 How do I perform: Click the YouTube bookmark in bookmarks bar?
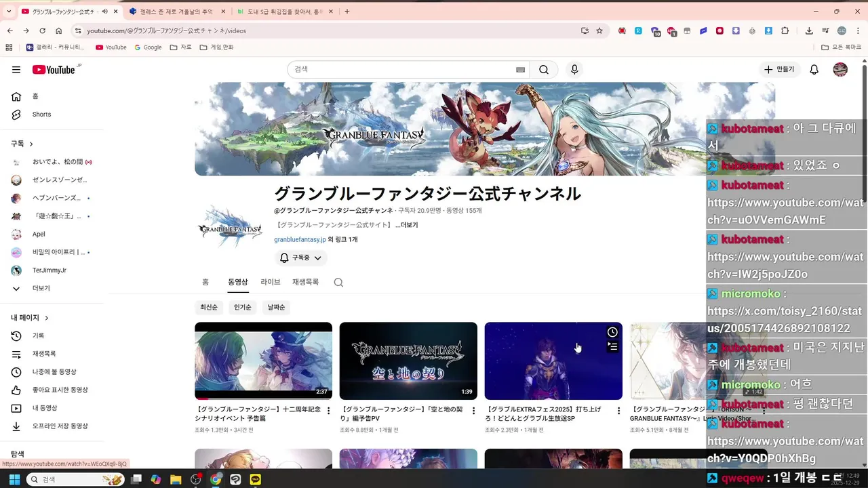pos(111,47)
